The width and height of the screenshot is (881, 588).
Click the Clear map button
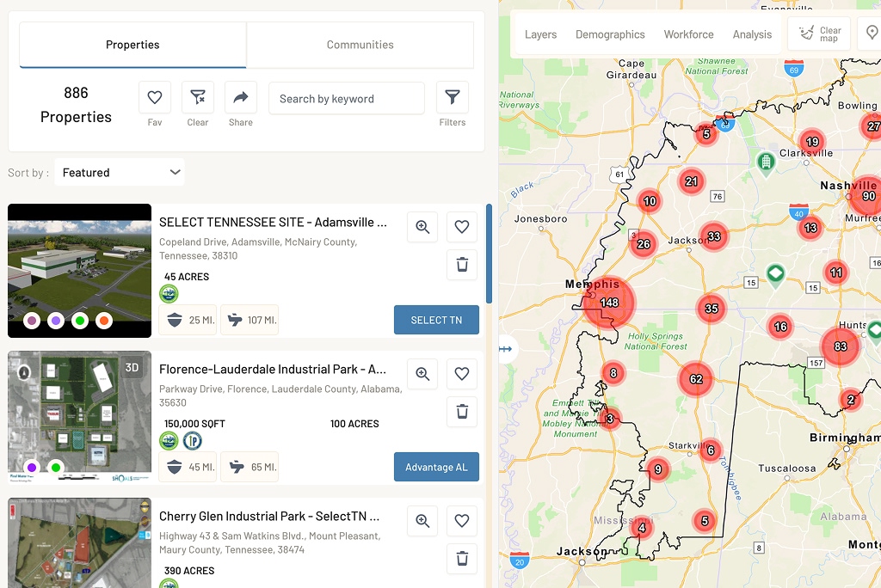(819, 34)
